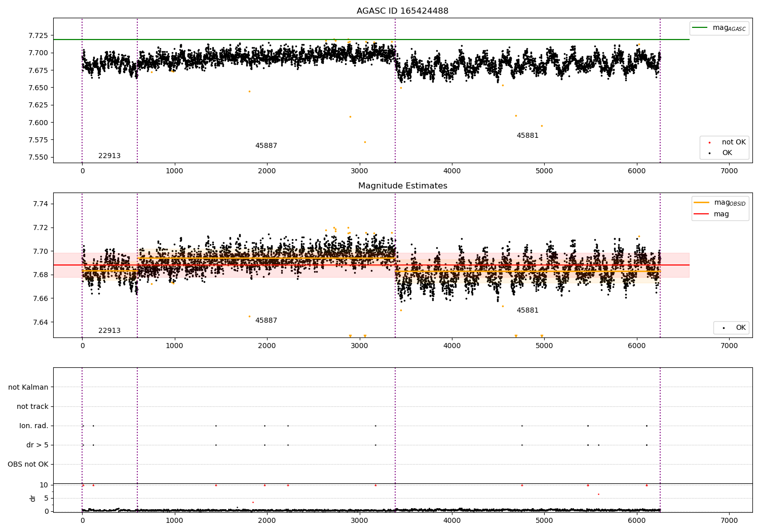760x532 pixels.
Task: Click obsid annotation 45887 in the AGASC plot
Action: pos(266,146)
